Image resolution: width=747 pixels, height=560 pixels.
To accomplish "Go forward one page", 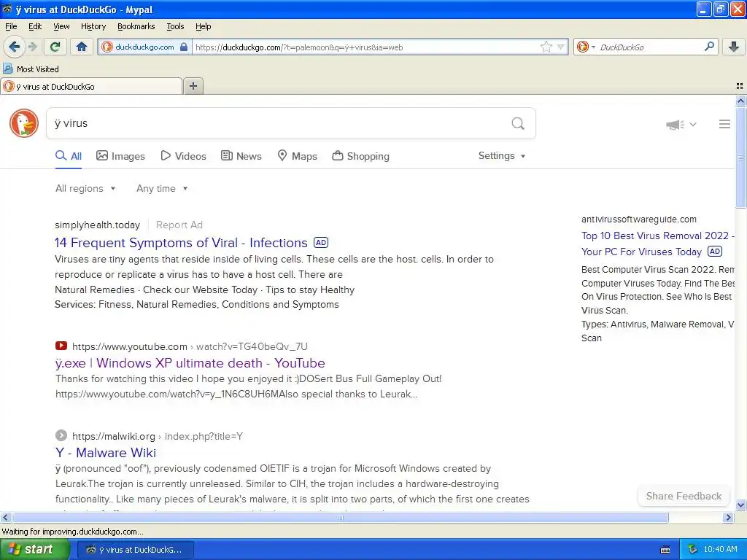I will (x=32, y=47).
